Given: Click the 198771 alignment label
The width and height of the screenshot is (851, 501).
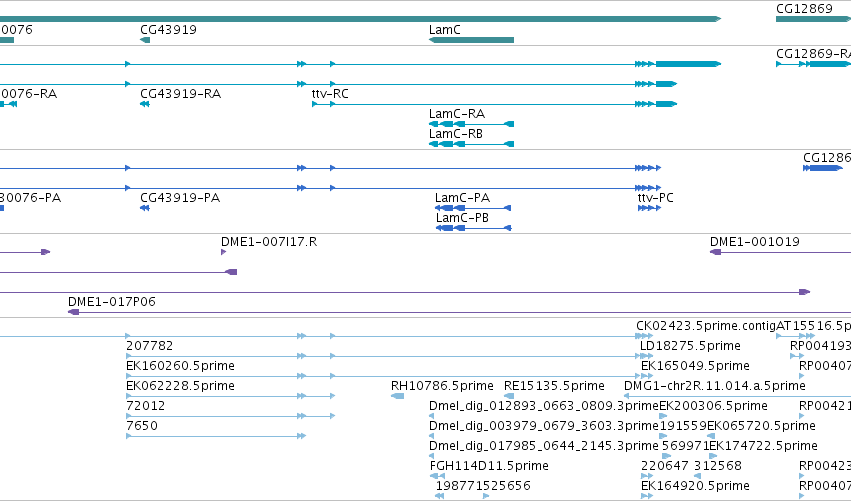Looking at the screenshot, I should click(459, 486).
